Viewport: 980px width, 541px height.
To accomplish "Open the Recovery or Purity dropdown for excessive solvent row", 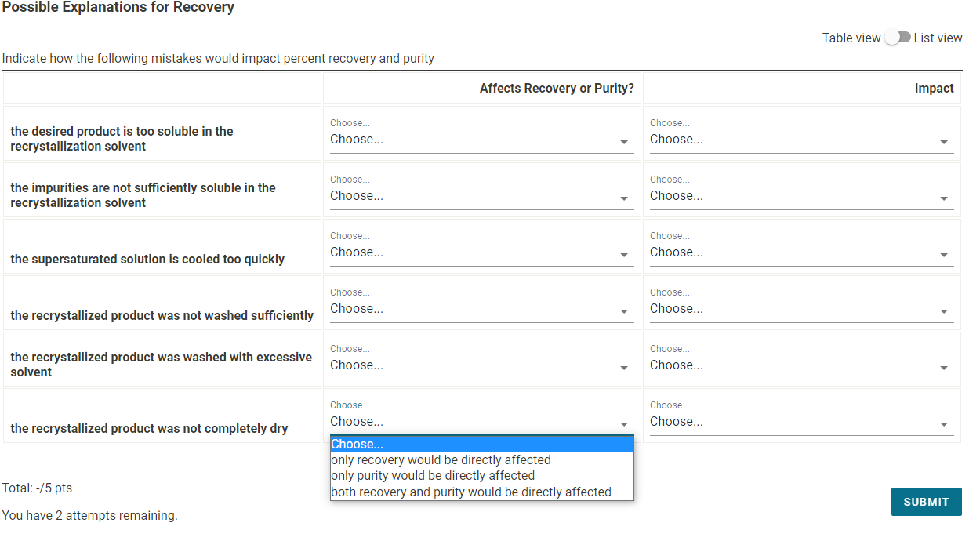I will [481, 365].
